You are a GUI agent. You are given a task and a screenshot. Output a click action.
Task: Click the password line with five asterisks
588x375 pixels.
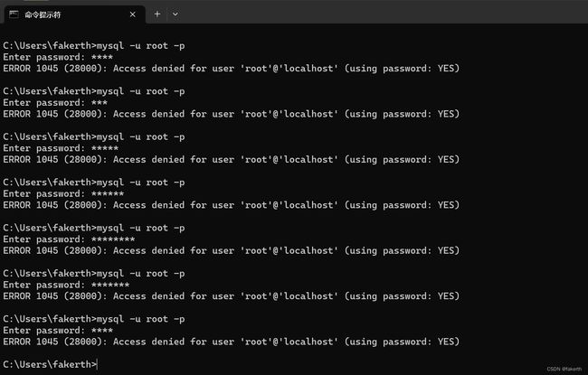(x=61, y=148)
